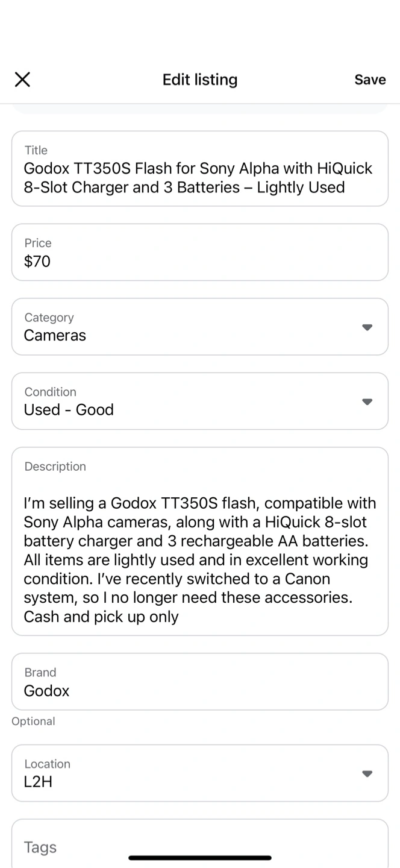Tap the Condition label text
The height and width of the screenshot is (868, 400).
[x=50, y=392]
